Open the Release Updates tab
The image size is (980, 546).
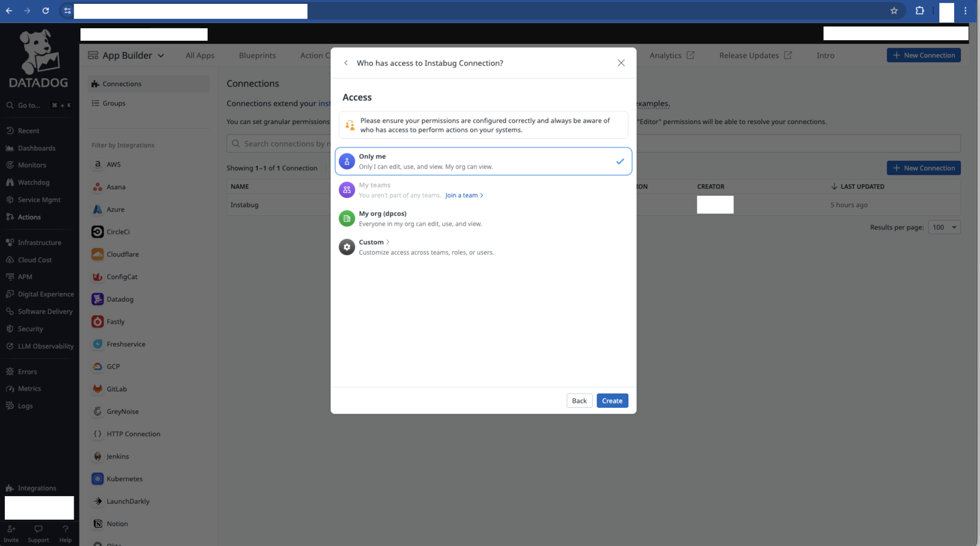(x=756, y=56)
